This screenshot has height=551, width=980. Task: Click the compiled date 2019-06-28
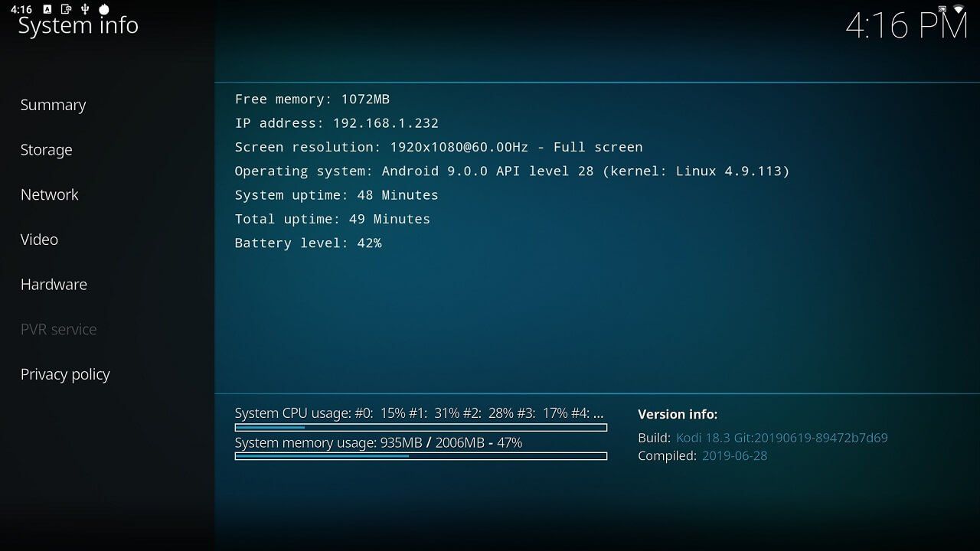(734, 455)
